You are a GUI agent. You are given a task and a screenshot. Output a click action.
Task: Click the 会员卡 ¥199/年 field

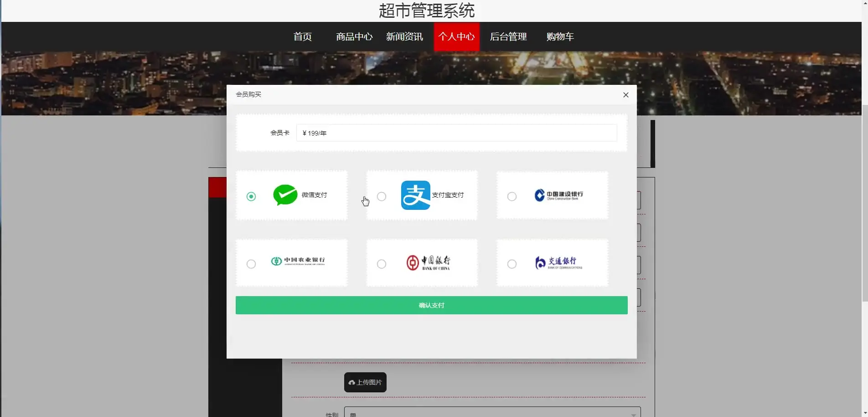tap(456, 133)
